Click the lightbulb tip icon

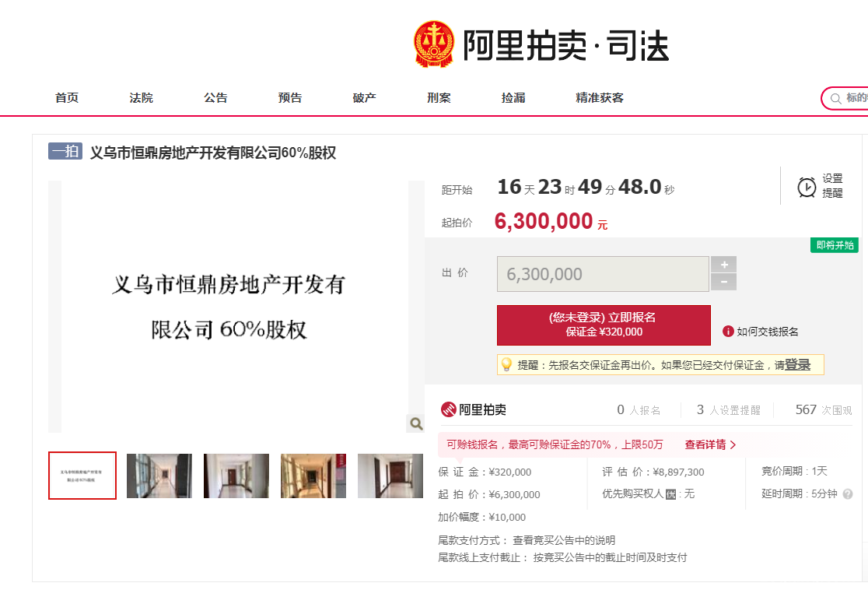[x=506, y=364]
